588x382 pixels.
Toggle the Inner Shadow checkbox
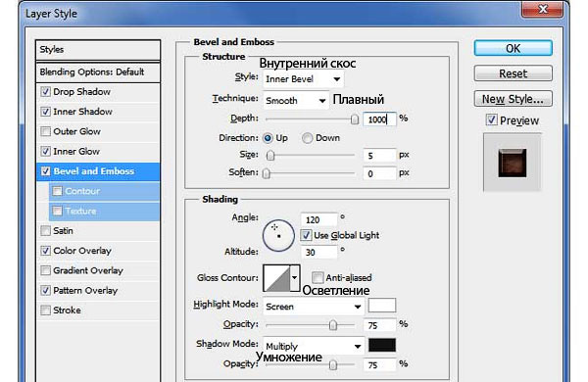click(x=45, y=112)
